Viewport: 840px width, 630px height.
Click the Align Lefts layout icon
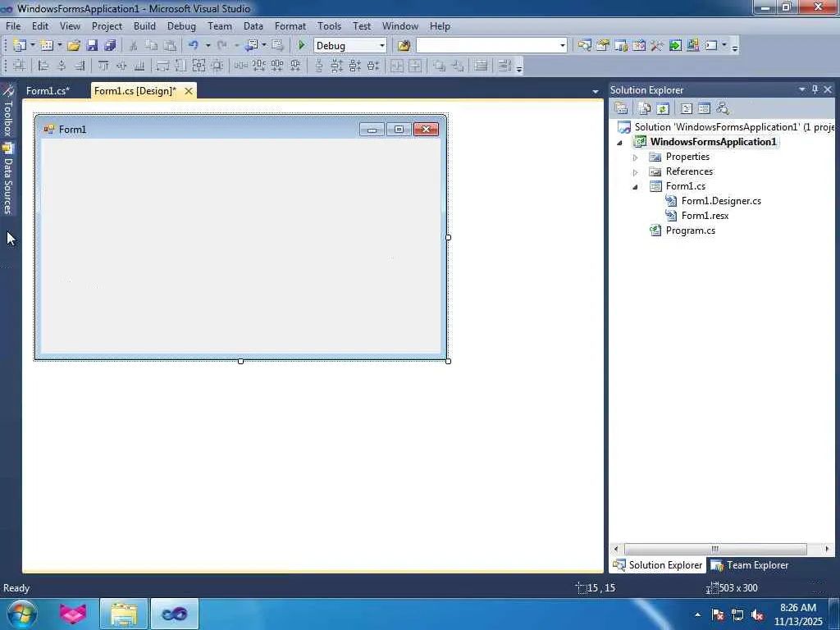point(44,66)
